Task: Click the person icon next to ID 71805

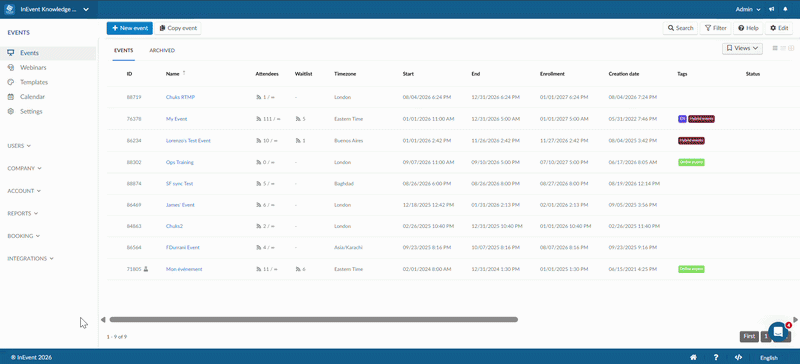Action: click(x=145, y=269)
